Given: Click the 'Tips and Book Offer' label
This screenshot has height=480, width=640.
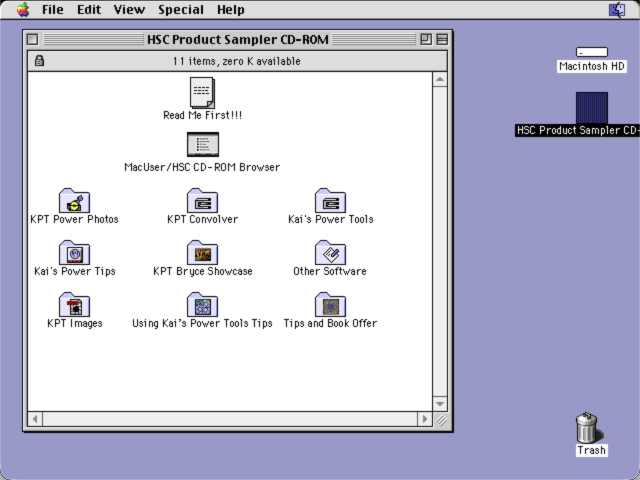Looking at the screenshot, I should click(x=330, y=323).
